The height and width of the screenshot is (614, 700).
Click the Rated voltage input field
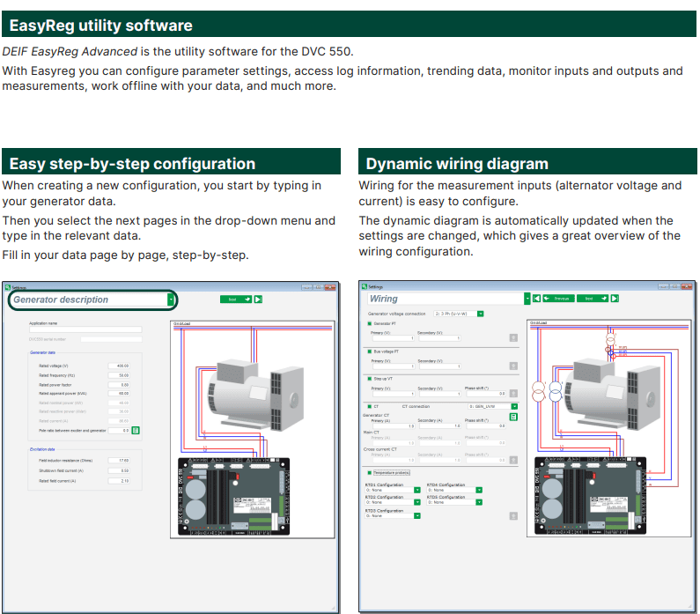pos(119,366)
